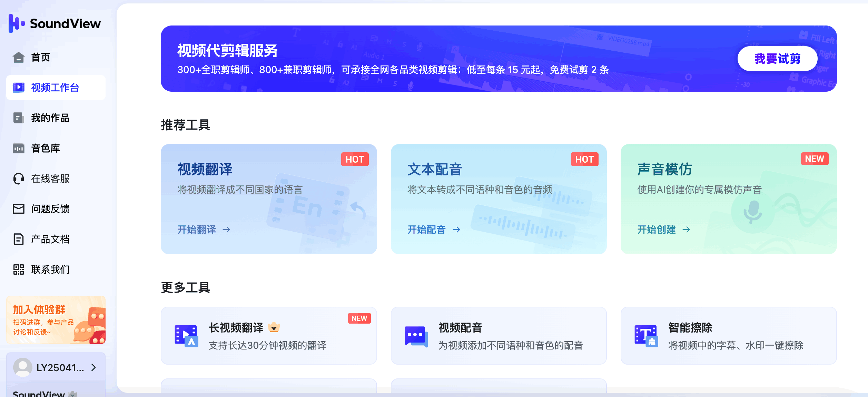Viewport: 868px width, 397px height.
Task: Click the document icon beside 产品文档
Action: [x=19, y=239]
